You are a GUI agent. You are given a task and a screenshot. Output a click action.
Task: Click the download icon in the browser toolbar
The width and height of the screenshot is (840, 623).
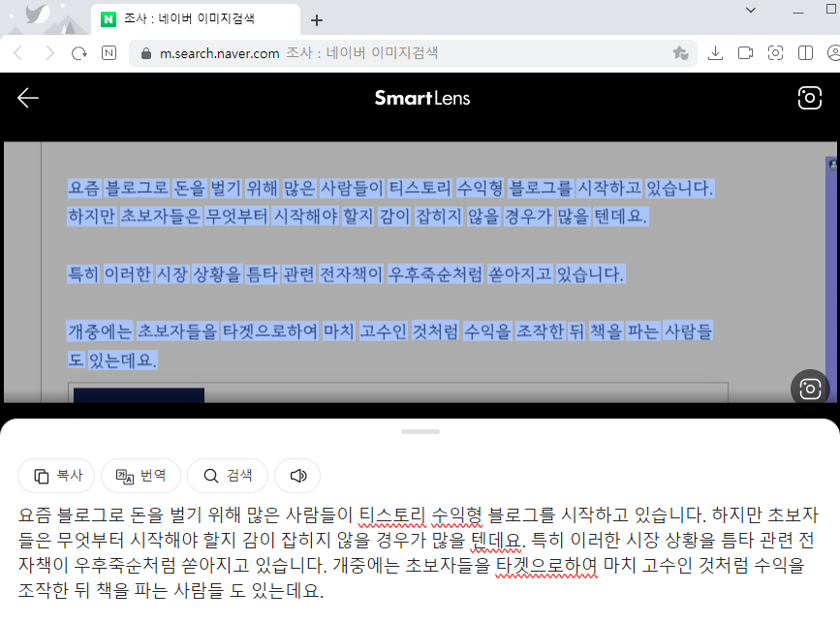pyautogui.click(x=715, y=53)
